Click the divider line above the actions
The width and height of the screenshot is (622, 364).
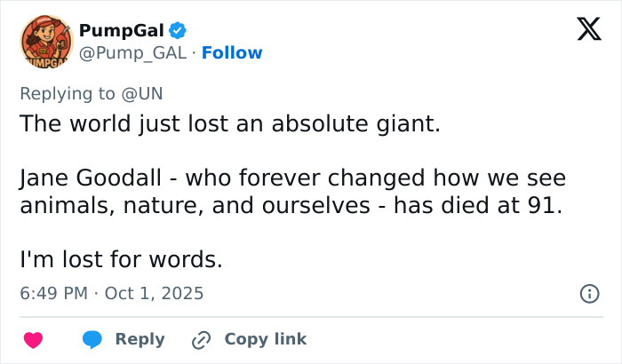click(x=311, y=316)
